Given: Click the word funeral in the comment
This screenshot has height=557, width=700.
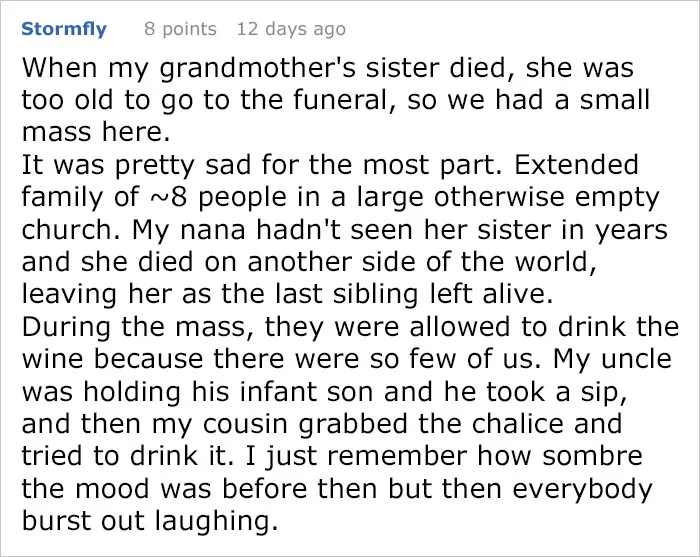Looking at the screenshot, I should point(340,100).
